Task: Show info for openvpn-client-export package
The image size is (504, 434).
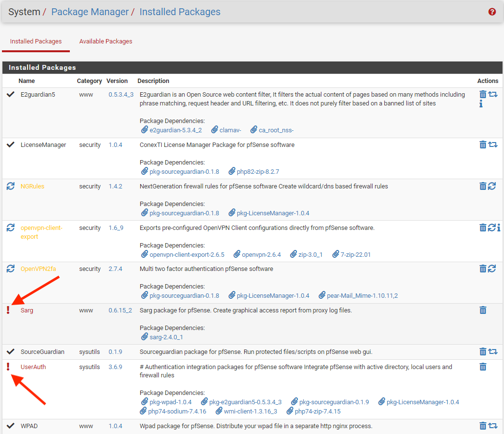Action: (499, 228)
